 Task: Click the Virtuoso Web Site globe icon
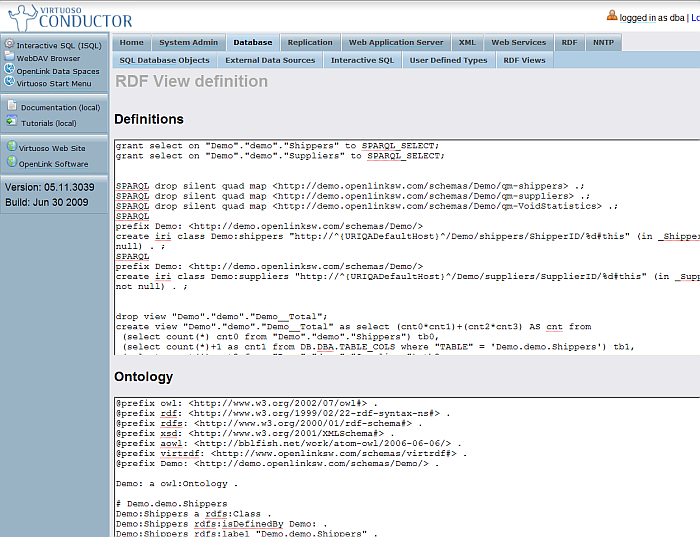coord(12,147)
